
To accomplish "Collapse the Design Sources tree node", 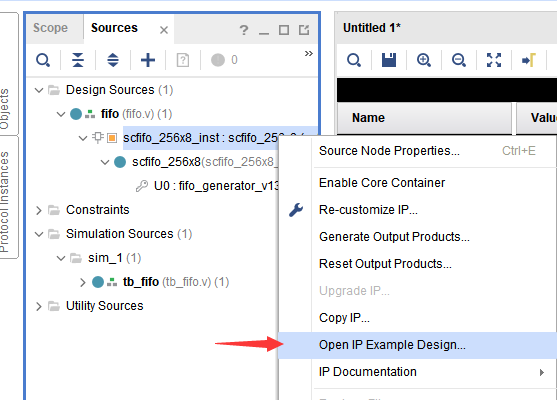I will [x=39, y=90].
